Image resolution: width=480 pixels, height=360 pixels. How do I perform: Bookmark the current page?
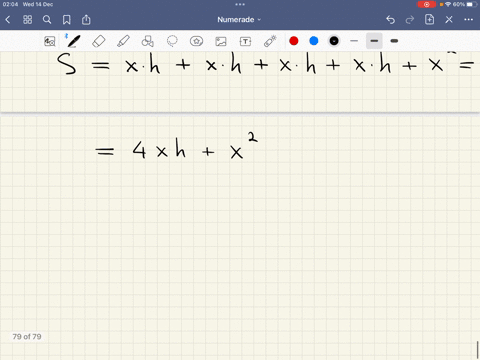pyautogui.click(x=67, y=20)
